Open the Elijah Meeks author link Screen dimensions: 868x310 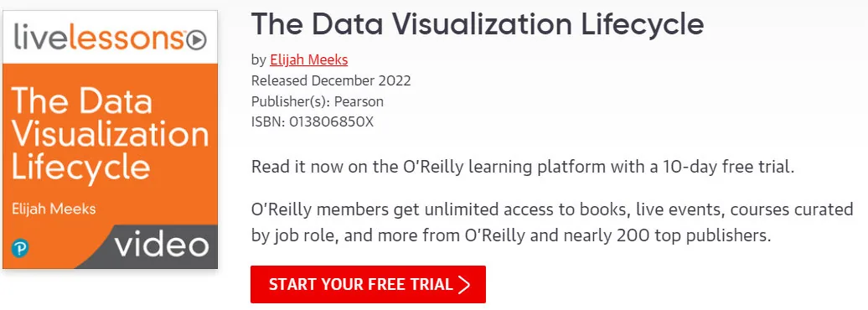click(309, 59)
